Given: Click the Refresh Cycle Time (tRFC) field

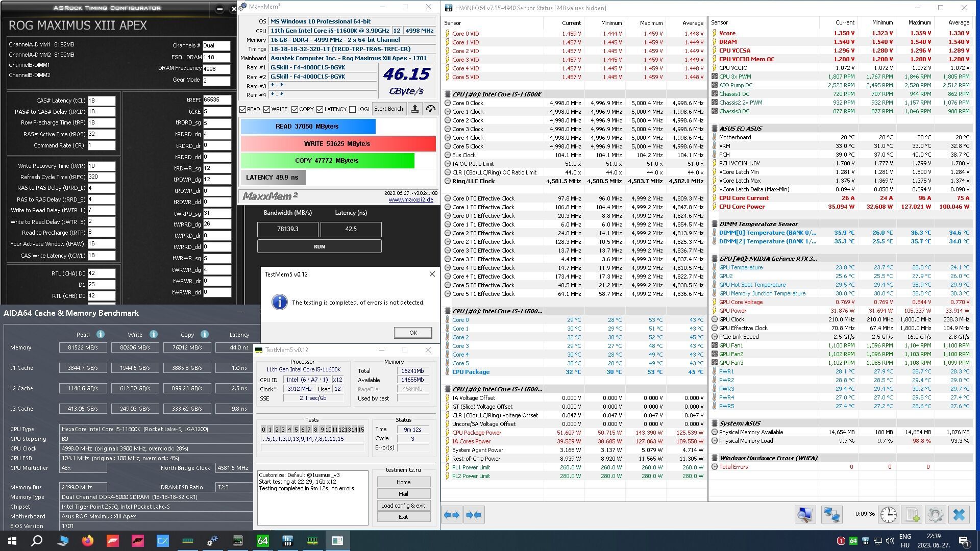Looking at the screenshot, I should pyautogui.click(x=101, y=177).
